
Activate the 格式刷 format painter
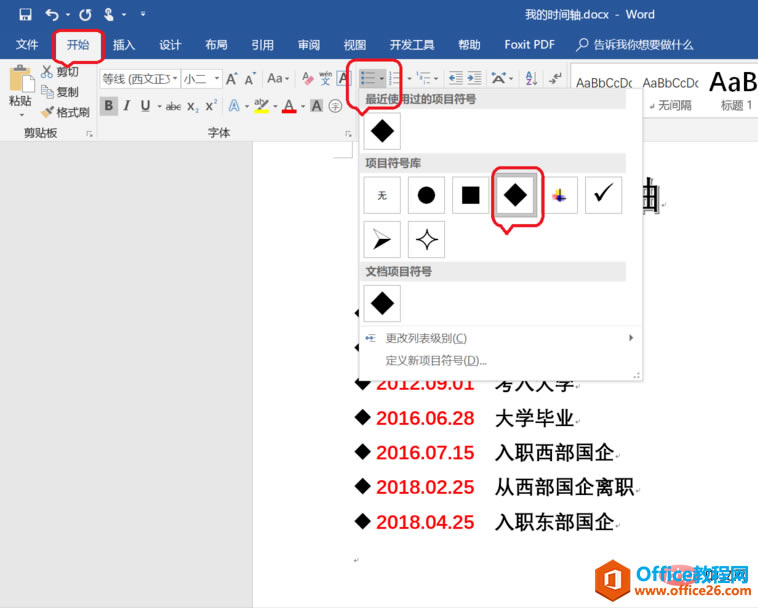[66, 113]
